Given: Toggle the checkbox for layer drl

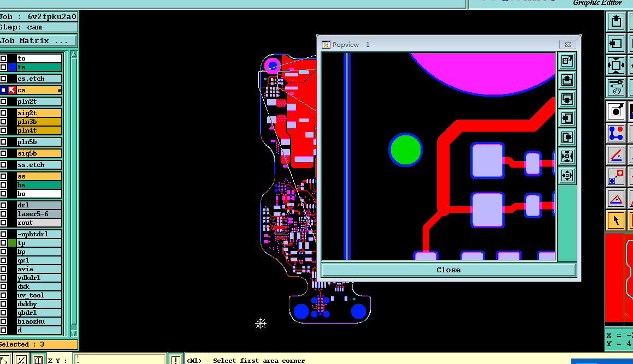Looking at the screenshot, I should coord(4,205).
